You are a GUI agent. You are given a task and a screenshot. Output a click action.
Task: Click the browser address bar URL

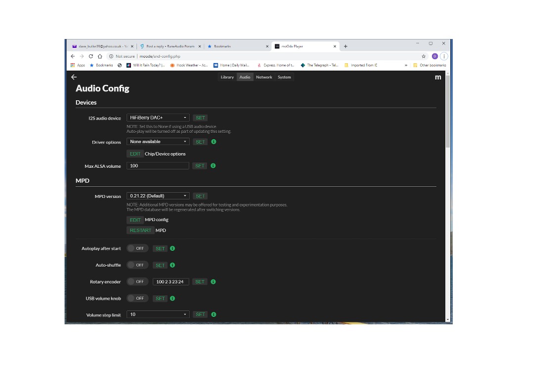pos(160,56)
